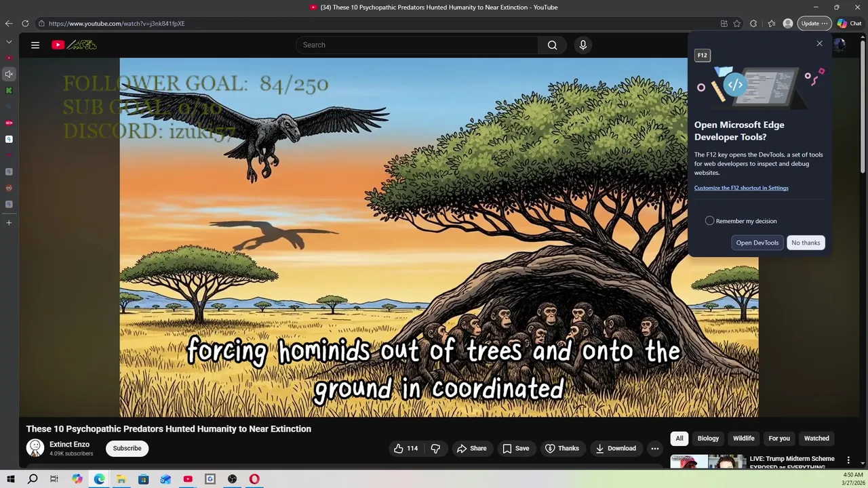The image size is (868, 488).
Task: Click the muted tab speaker icon in sidebar
Action: [9, 75]
